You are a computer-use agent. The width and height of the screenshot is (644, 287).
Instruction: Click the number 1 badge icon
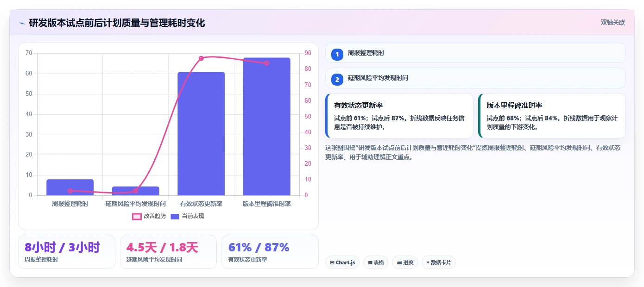coord(337,54)
